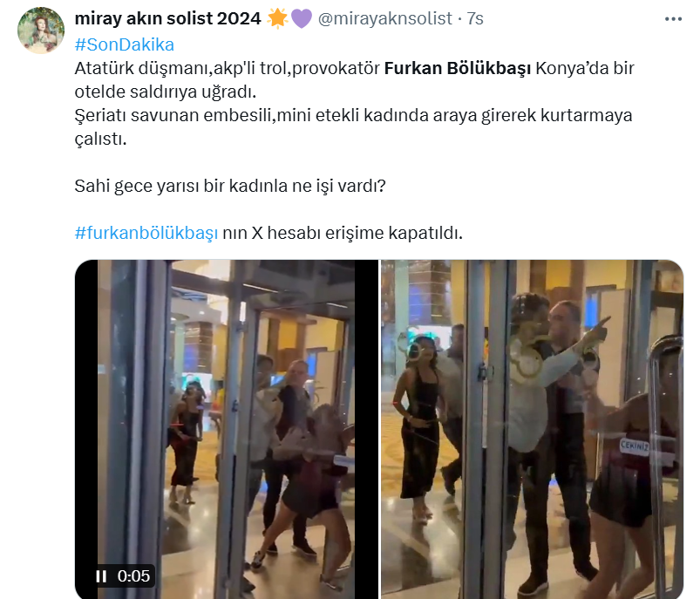Click the 0:05 video time indicator
The width and height of the screenshot is (700, 599).
(133, 576)
